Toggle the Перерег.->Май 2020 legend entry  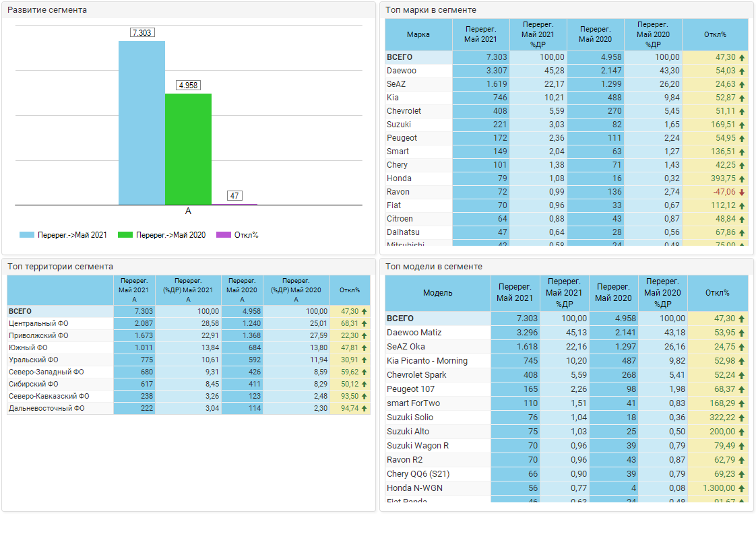click(x=162, y=235)
